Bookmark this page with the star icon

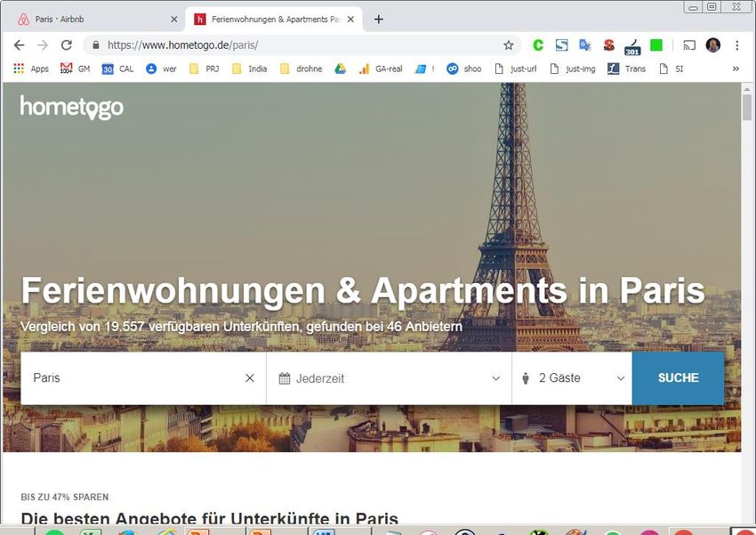(x=508, y=45)
